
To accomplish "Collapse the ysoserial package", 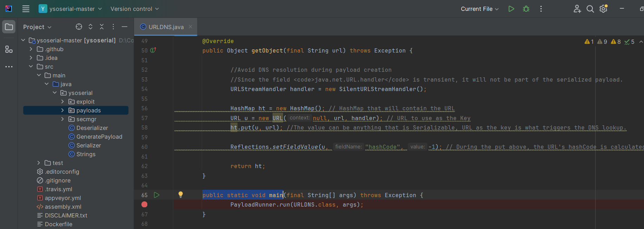I will pos(55,93).
